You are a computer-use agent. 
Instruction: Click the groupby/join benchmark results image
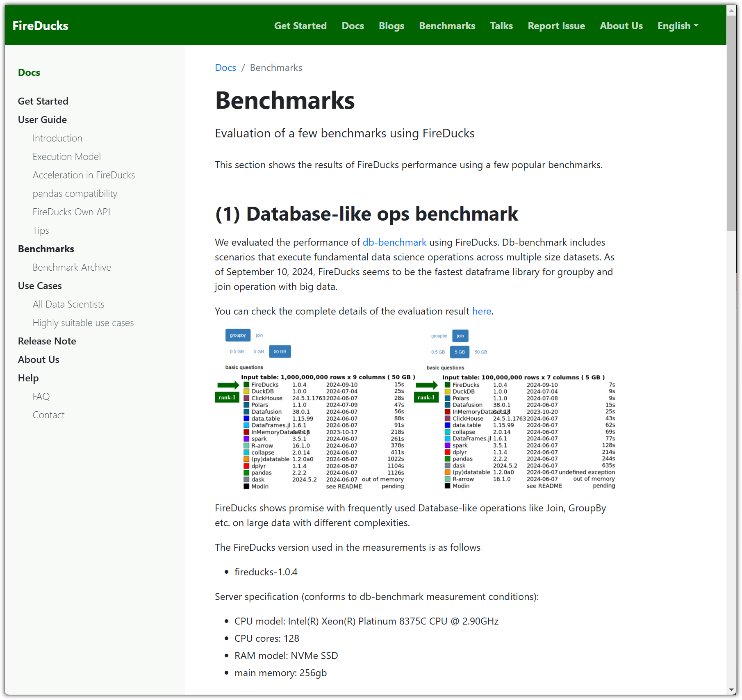tap(415, 409)
